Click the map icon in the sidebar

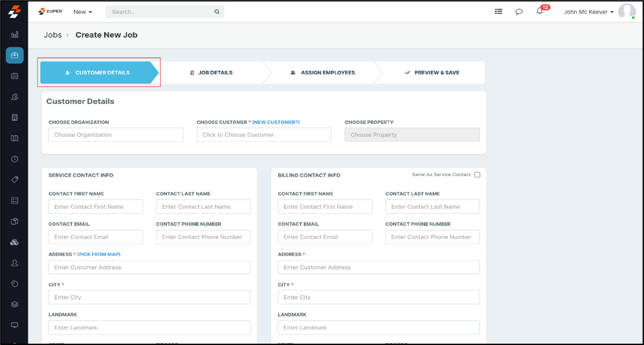tap(14, 138)
